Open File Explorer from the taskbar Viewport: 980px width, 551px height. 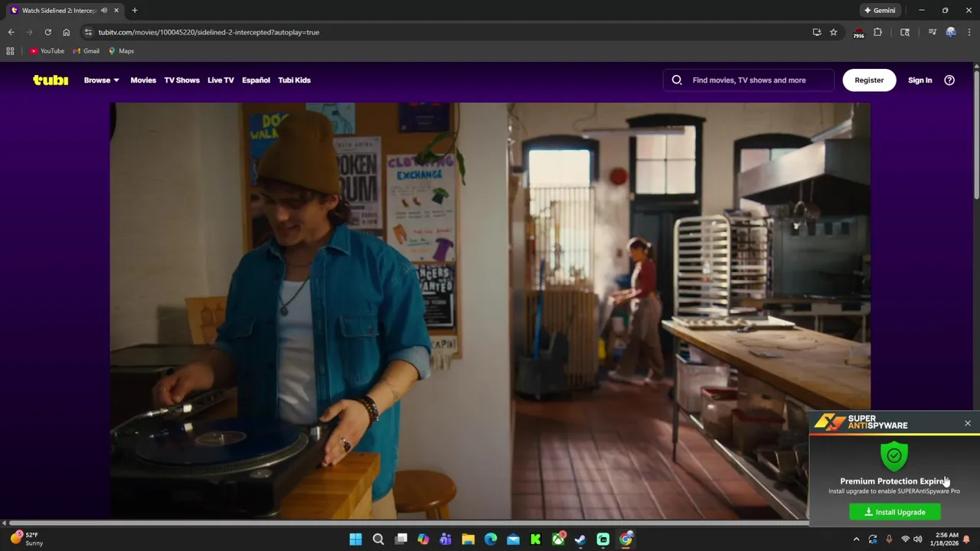pos(468,540)
